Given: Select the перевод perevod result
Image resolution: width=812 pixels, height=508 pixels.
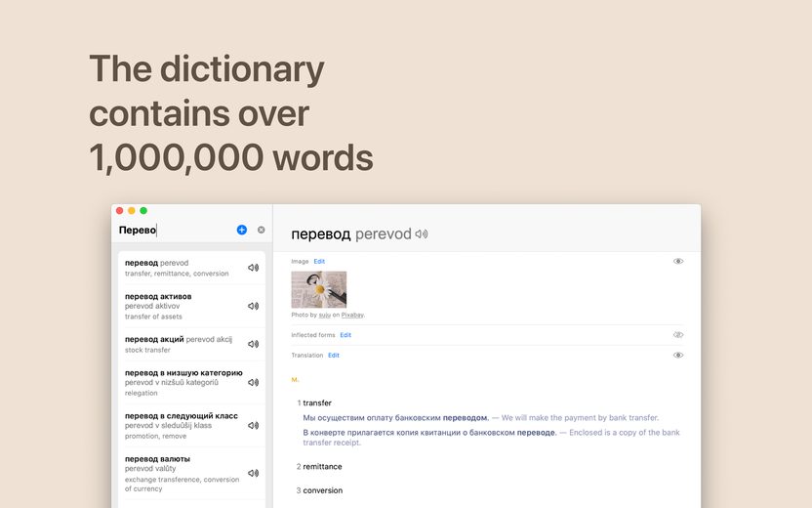Looking at the screenshot, I should click(x=191, y=268).
